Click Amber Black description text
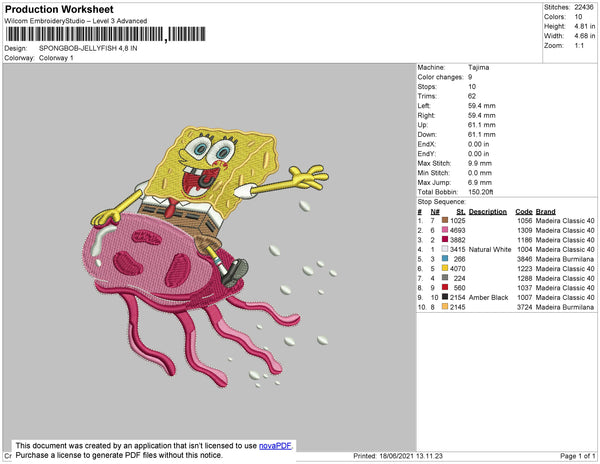 (488, 297)
